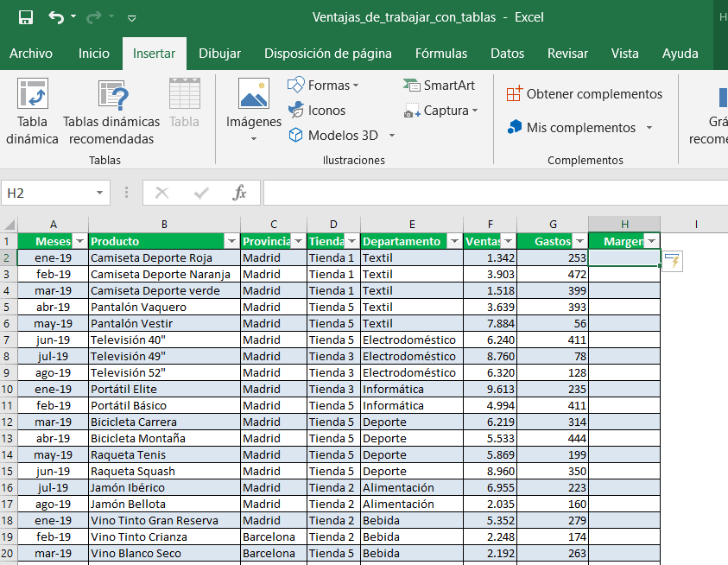Click into the formula bar
728x565 pixels.
coord(496,193)
